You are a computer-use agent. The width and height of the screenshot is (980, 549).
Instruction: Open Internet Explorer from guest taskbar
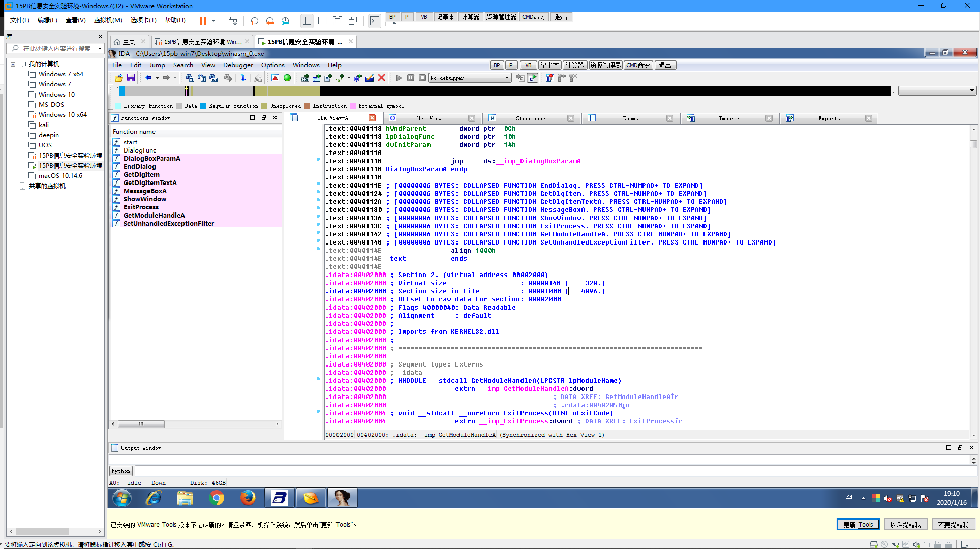pos(154,498)
